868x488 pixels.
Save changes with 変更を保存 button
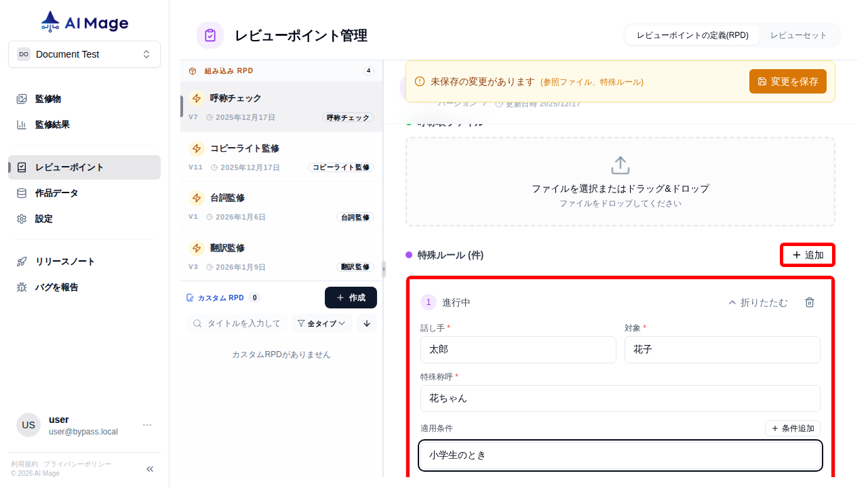787,81
